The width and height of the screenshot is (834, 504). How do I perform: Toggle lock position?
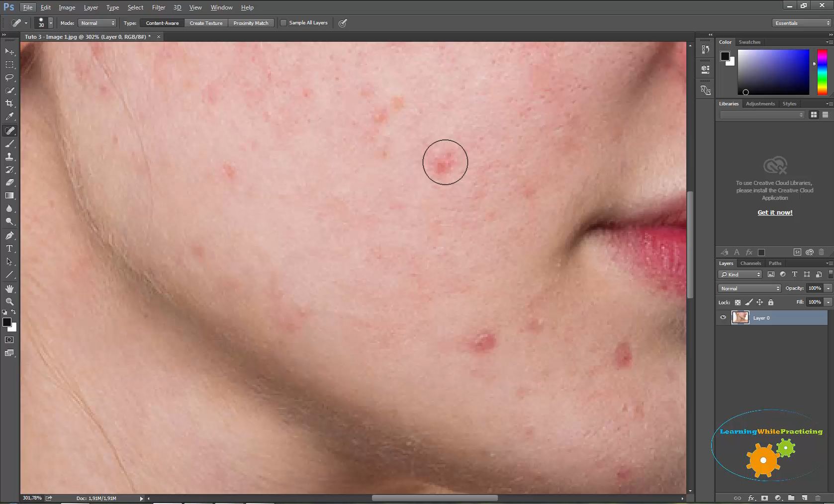click(760, 302)
